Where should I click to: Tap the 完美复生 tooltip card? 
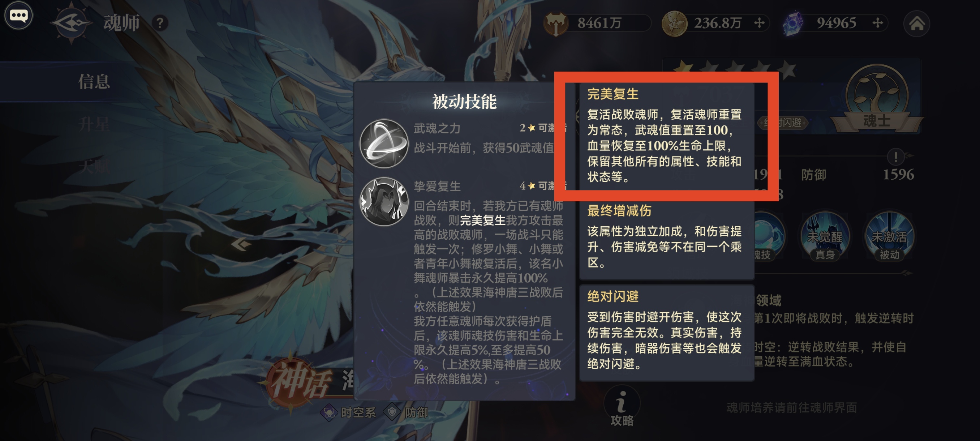point(666,136)
